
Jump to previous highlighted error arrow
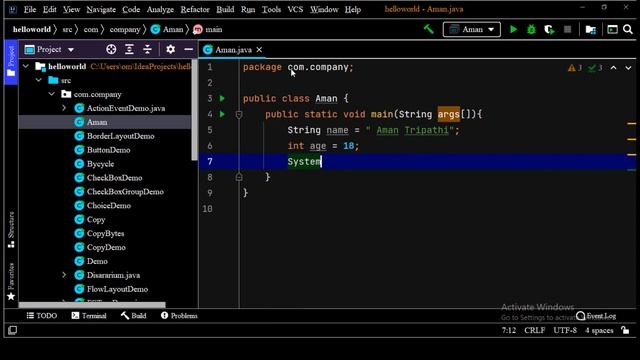point(613,68)
